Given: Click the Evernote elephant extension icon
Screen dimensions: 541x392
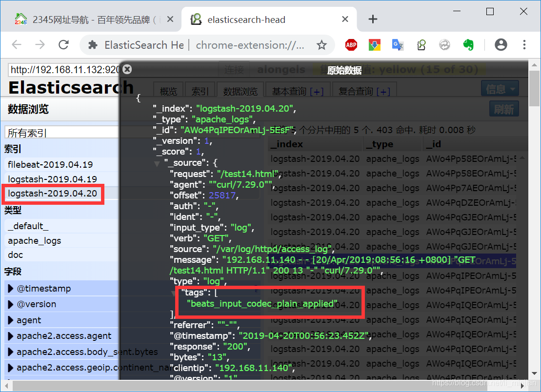Looking at the screenshot, I should [x=468, y=45].
